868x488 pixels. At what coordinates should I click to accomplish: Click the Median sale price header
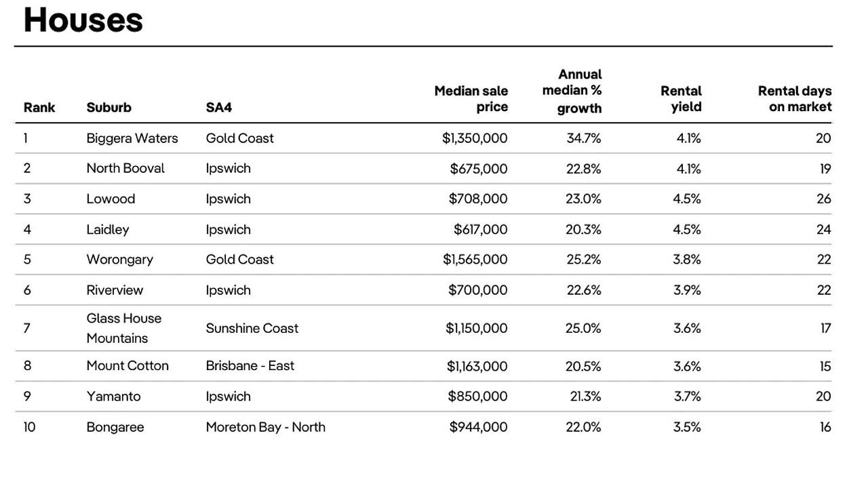coord(471,99)
